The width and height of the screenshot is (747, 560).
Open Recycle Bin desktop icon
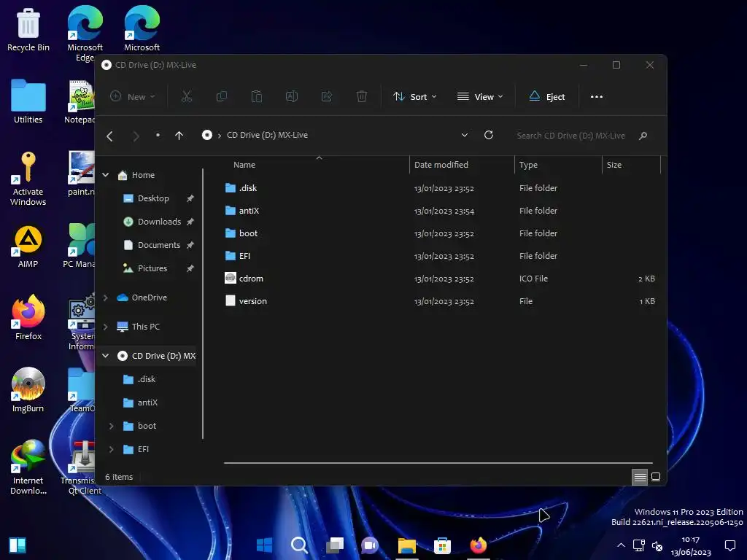coord(28,29)
